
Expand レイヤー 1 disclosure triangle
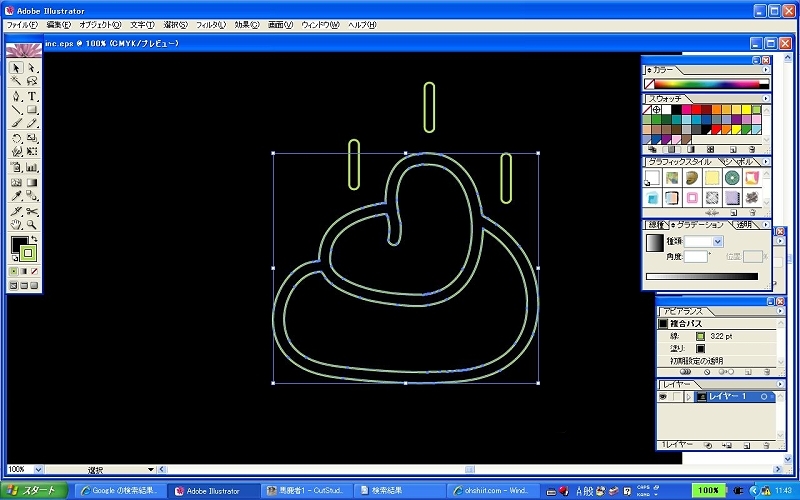[x=689, y=397]
